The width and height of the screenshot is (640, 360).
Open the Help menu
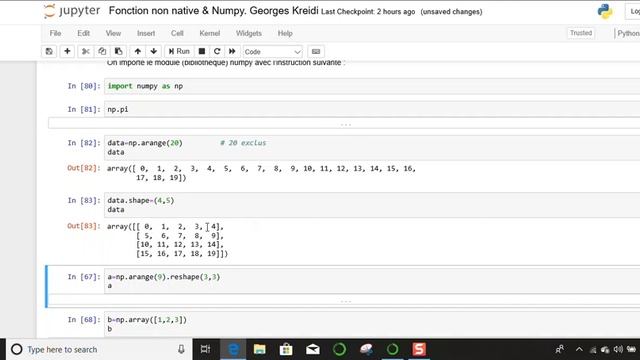pos(285,33)
